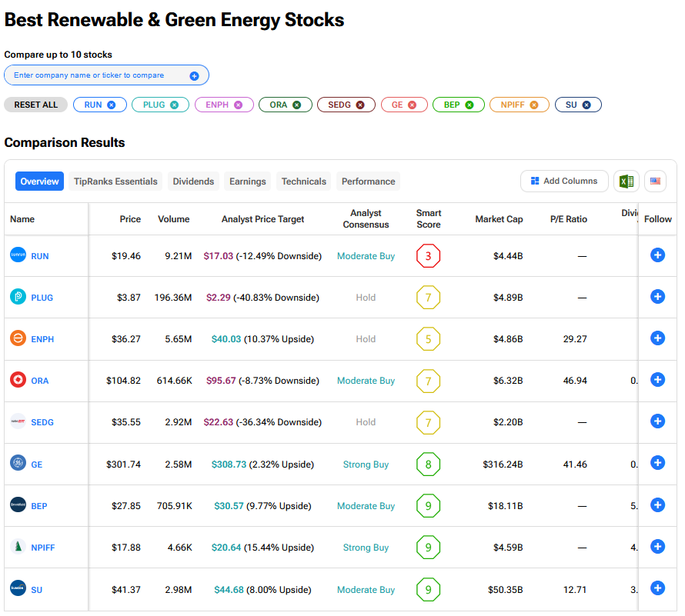
Task: Click the plus icon in the compare search field
Action: [x=194, y=76]
